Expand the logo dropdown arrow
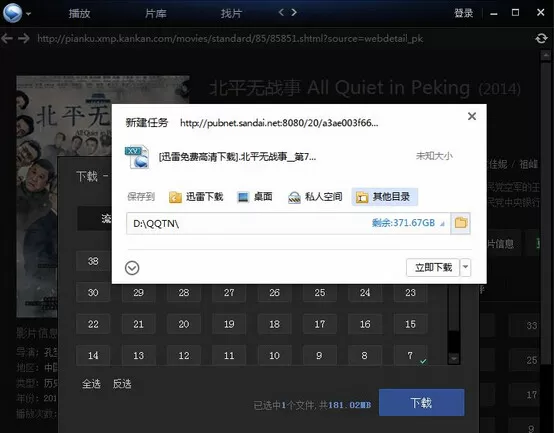The height and width of the screenshot is (433, 554). click(29, 14)
